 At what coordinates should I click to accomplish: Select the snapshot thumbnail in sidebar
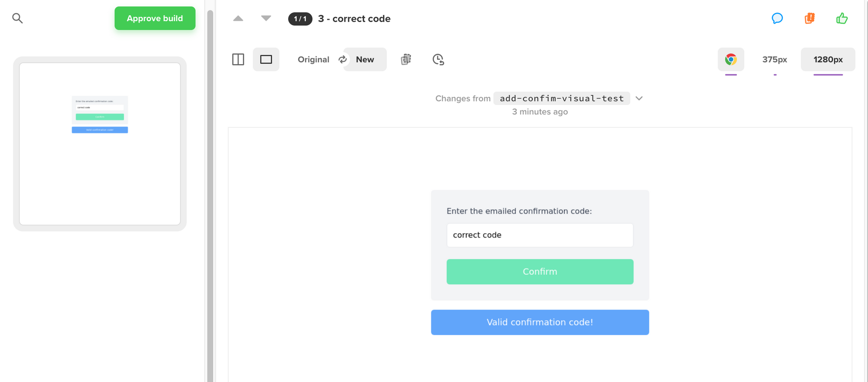100,144
